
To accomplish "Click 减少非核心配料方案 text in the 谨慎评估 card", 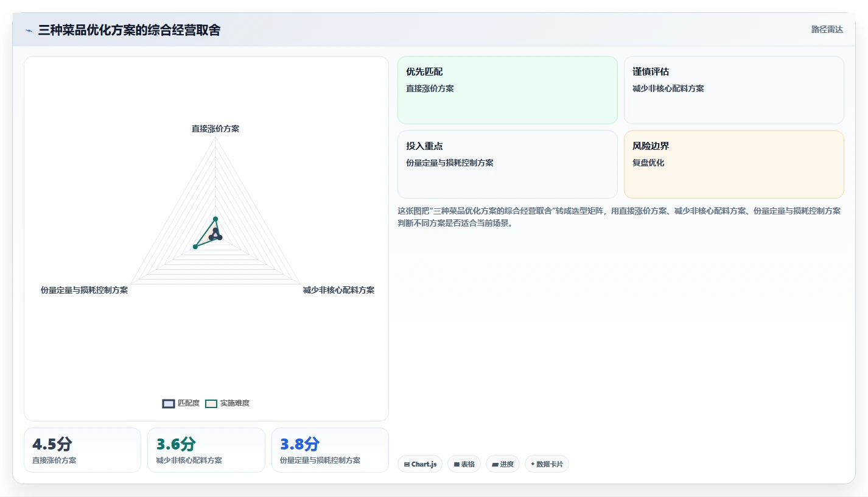I will tap(668, 88).
